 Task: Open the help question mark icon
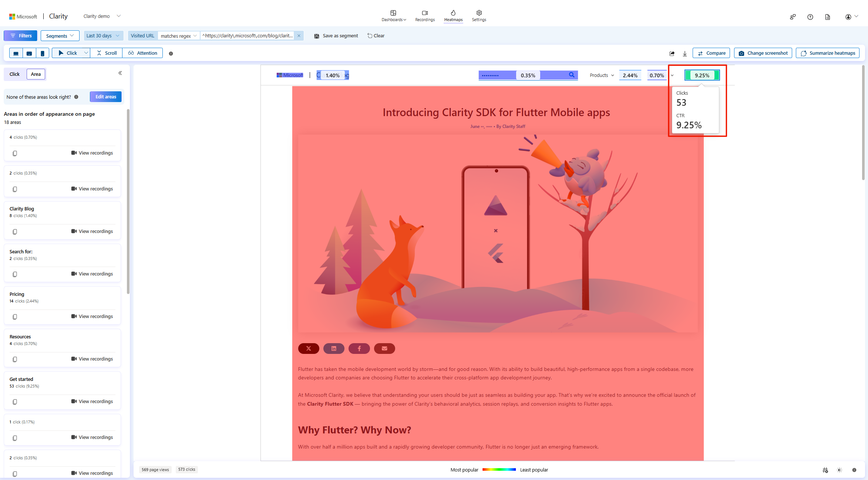coord(810,17)
